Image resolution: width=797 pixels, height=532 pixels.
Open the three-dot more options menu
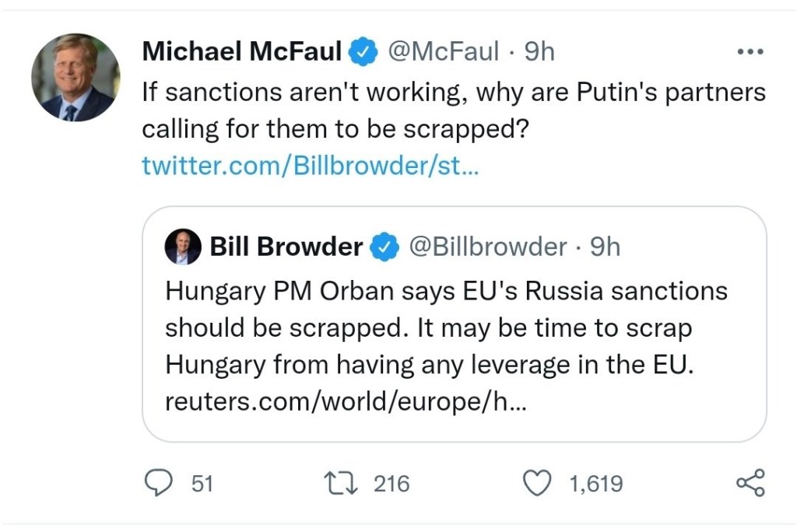750,52
